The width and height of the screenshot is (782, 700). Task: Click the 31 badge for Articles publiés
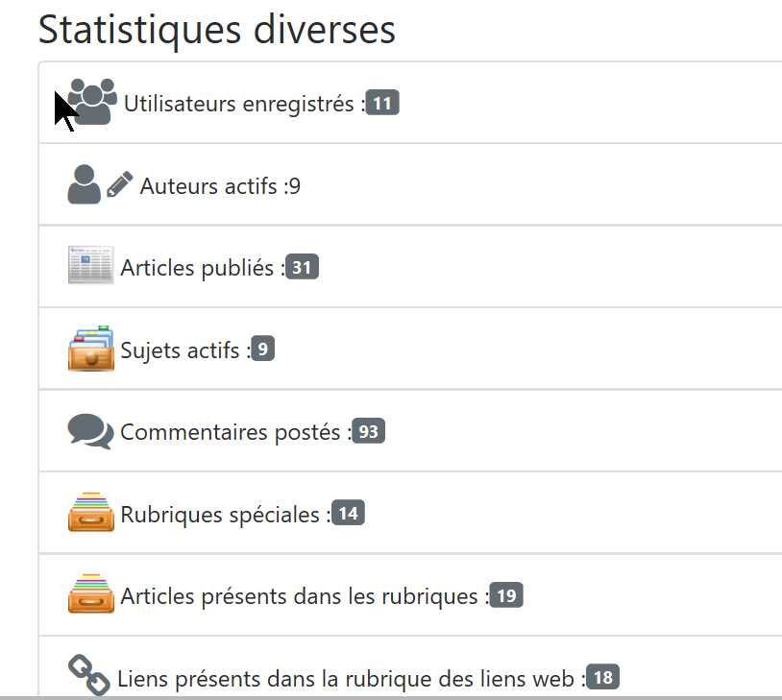click(302, 268)
